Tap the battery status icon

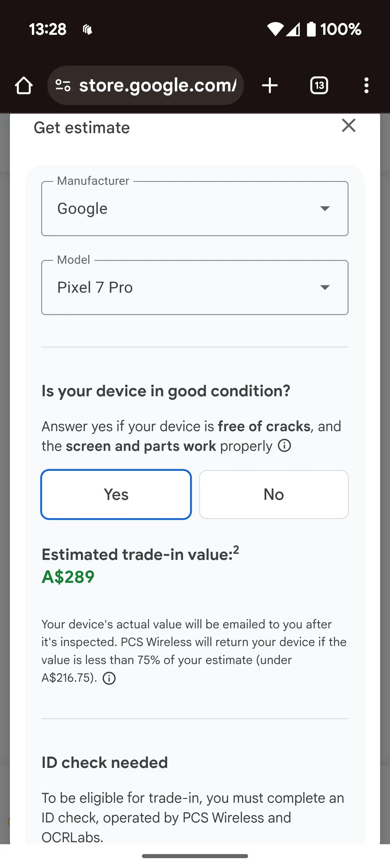[x=311, y=29]
